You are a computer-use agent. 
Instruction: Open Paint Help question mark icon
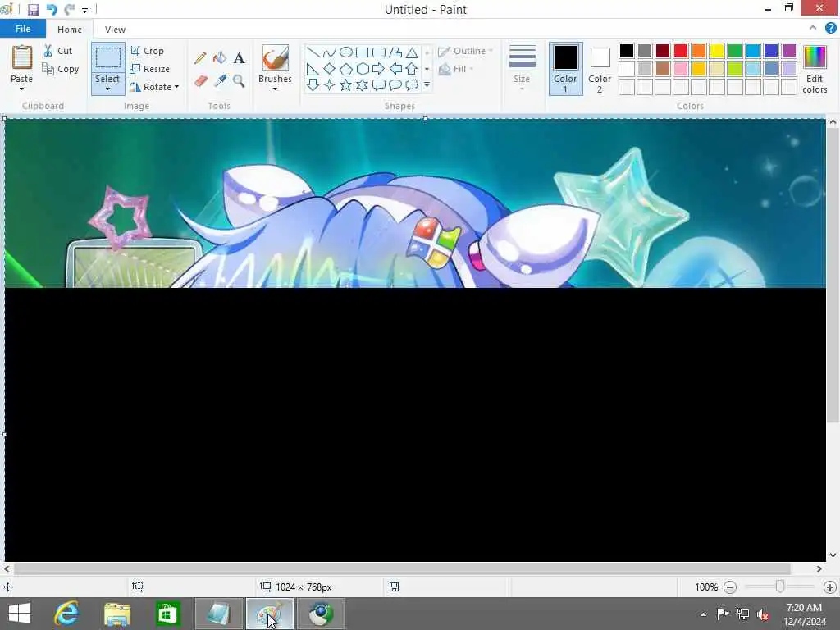pos(830,29)
